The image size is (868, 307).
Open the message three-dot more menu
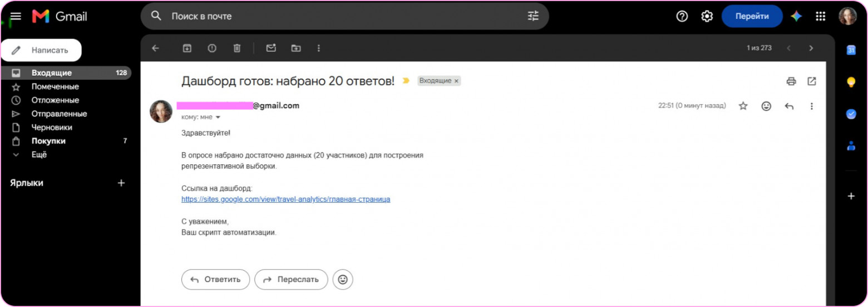(811, 106)
